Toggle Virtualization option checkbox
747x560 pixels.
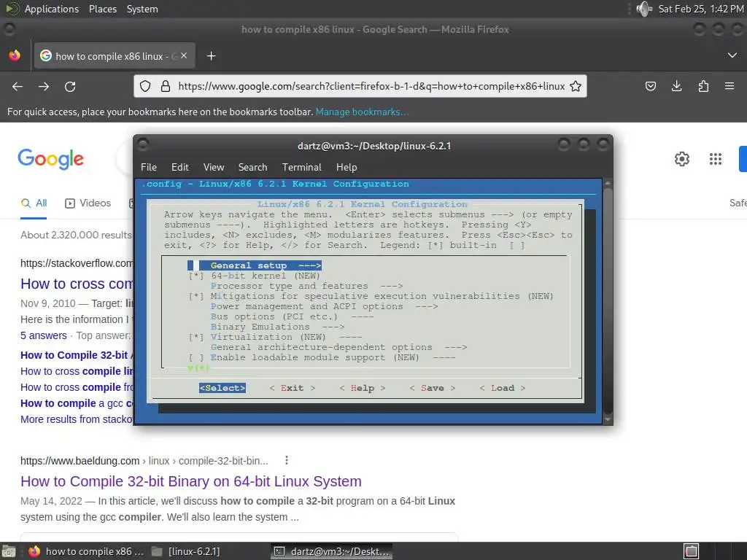pos(196,337)
